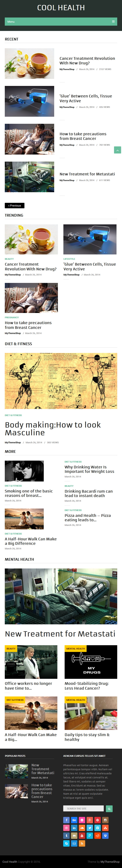Open article 'Cancer Treatment Revolution With New Drug?' in Recent

pyautogui.click(x=87, y=61)
